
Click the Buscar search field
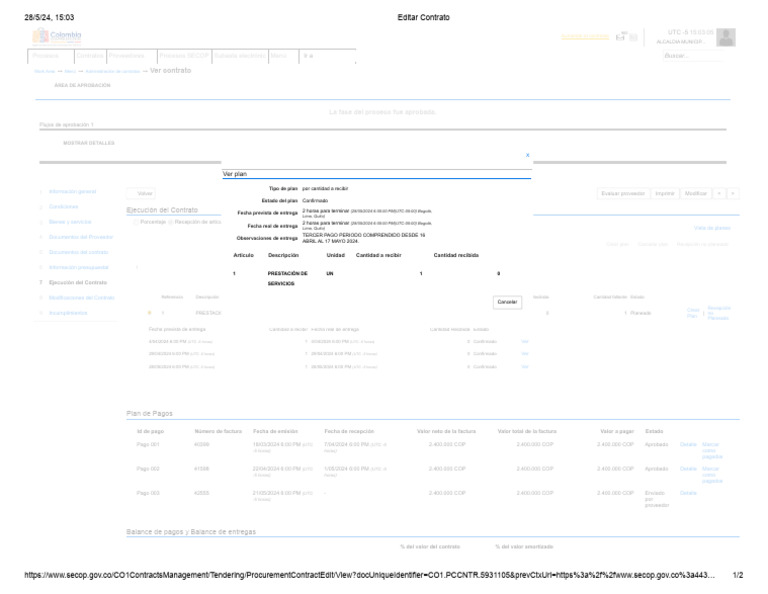pos(693,56)
